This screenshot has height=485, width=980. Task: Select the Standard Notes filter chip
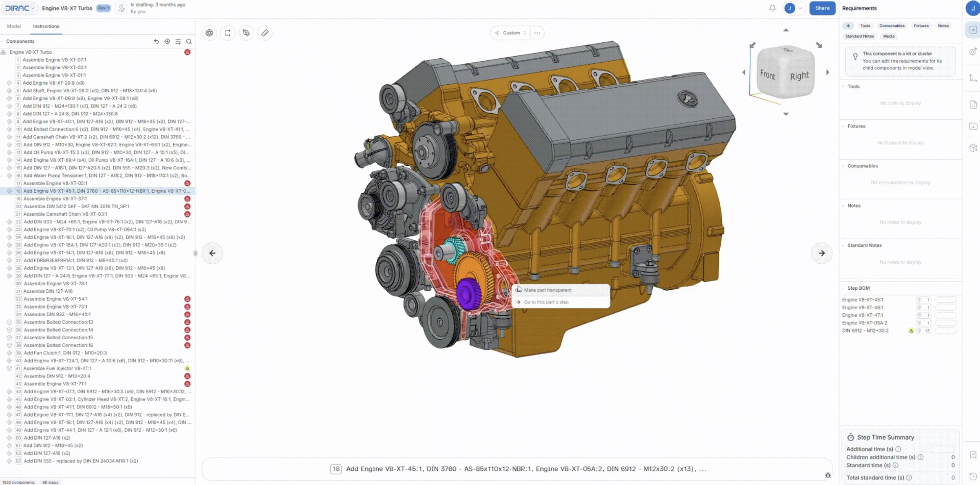(859, 36)
